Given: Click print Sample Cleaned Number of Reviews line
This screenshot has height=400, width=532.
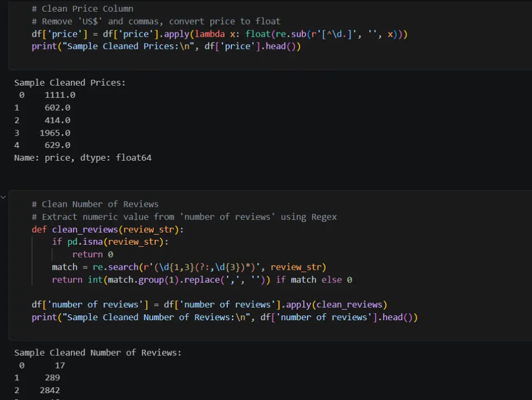Looking at the screenshot, I should 225,318.
